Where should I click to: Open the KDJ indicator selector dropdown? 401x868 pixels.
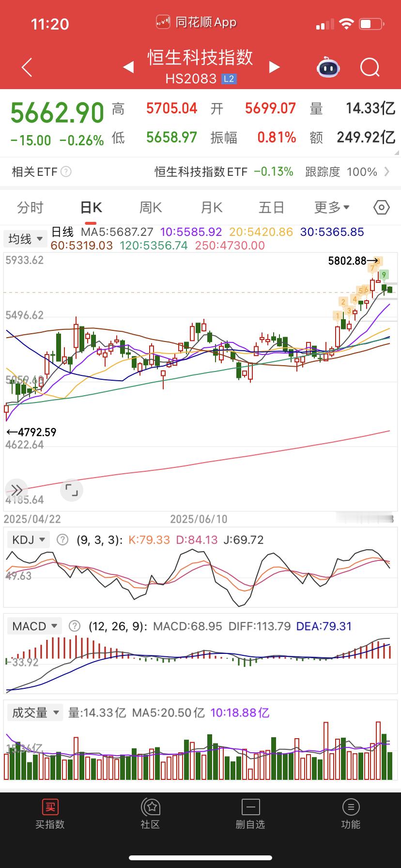(29, 539)
